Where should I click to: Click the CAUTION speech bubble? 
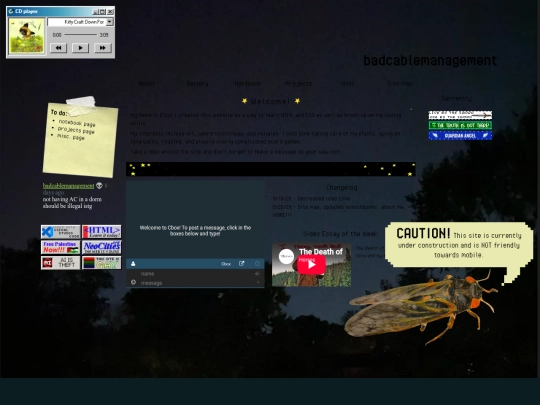coord(459,245)
